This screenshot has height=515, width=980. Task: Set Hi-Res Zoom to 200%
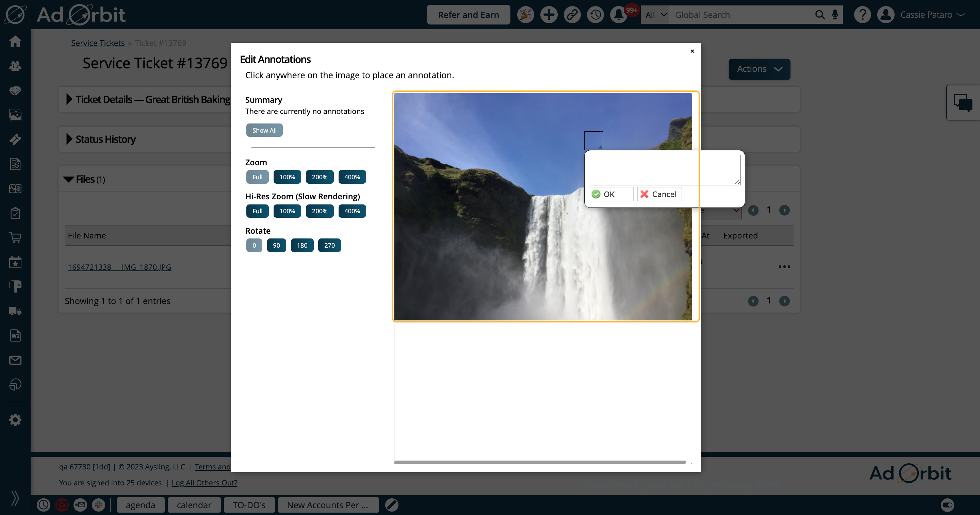click(x=320, y=211)
